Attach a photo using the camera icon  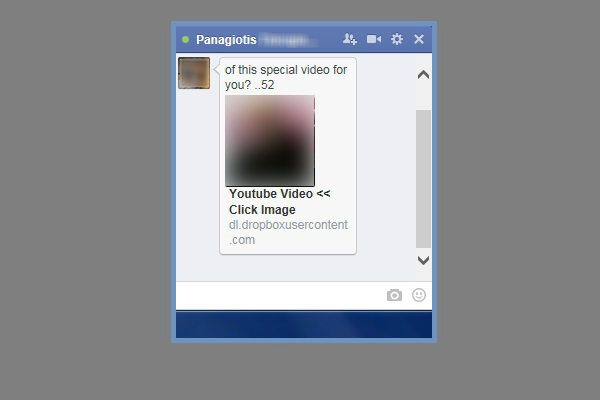pyautogui.click(x=394, y=295)
